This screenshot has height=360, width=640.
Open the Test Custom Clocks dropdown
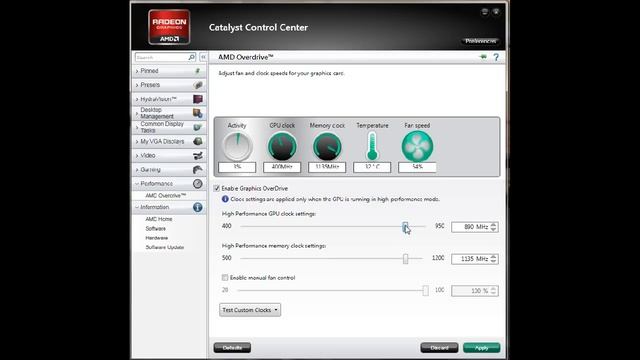[x=250, y=310]
